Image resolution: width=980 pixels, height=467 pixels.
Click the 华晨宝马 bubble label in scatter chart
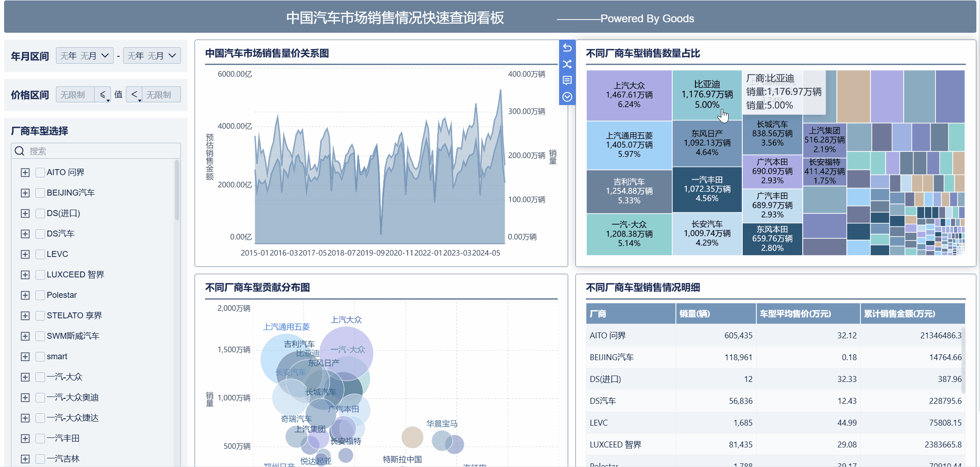tap(441, 423)
